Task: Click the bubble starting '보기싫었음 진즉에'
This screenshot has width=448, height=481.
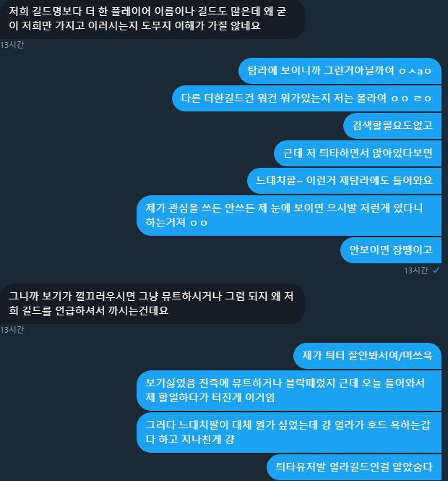Action: pos(289,390)
